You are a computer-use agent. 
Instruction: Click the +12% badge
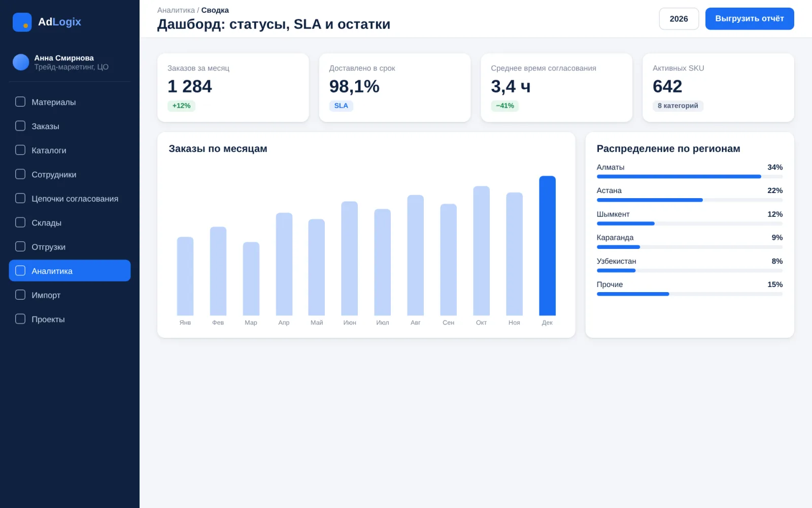click(x=181, y=106)
